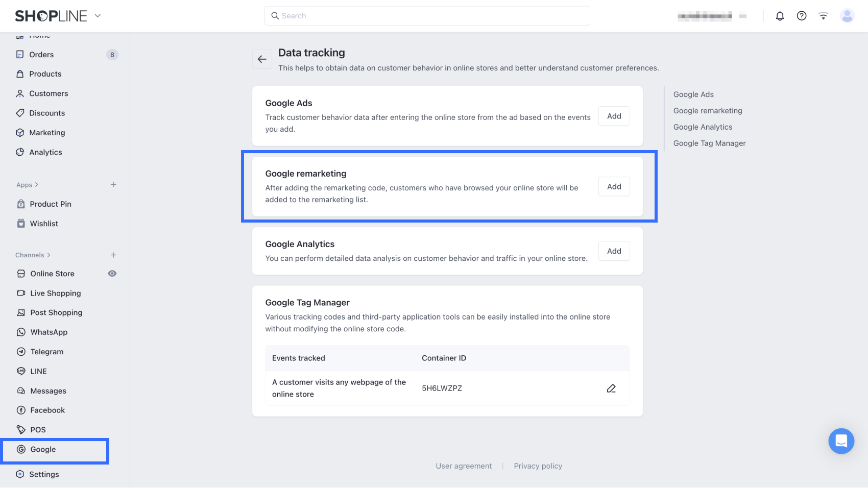Add Google Analytics tracking
The height and width of the screenshot is (488, 868).
[x=614, y=251]
